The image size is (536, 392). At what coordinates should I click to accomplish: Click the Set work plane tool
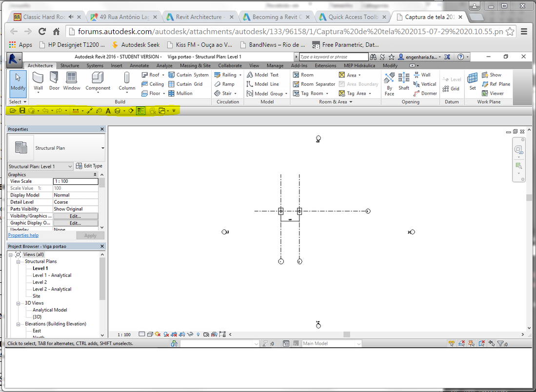[x=473, y=81]
